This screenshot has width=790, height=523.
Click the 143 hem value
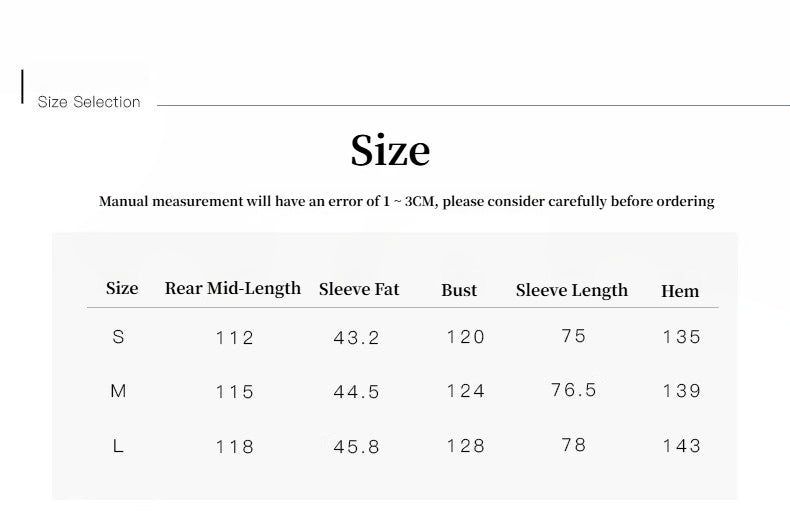(x=682, y=446)
